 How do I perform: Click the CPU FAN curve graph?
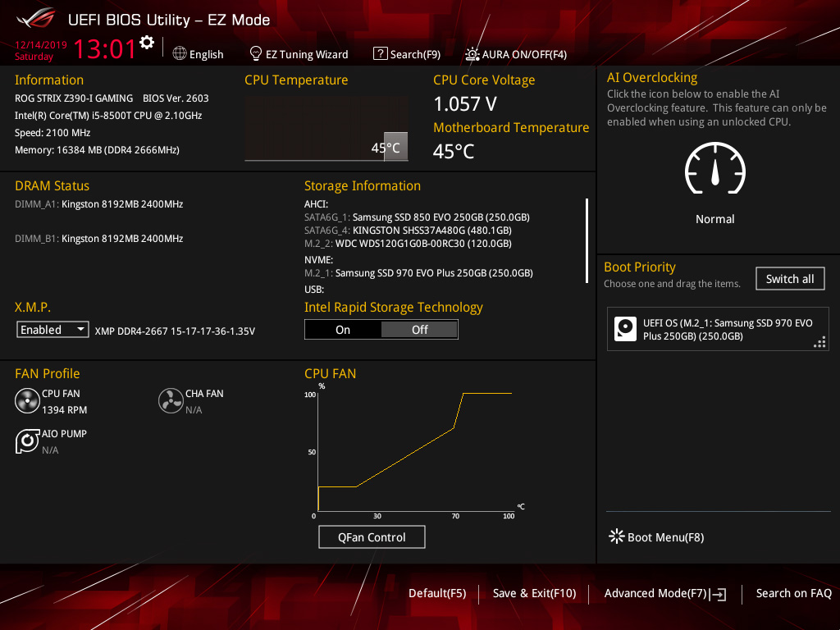tap(415, 450)
